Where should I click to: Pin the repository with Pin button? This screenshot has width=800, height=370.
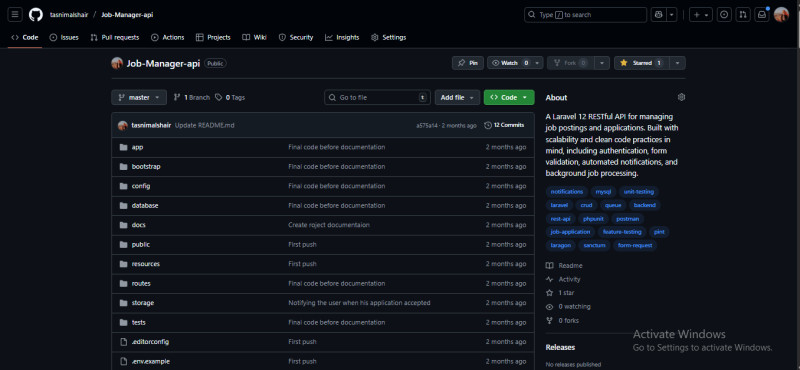(468, 63)
